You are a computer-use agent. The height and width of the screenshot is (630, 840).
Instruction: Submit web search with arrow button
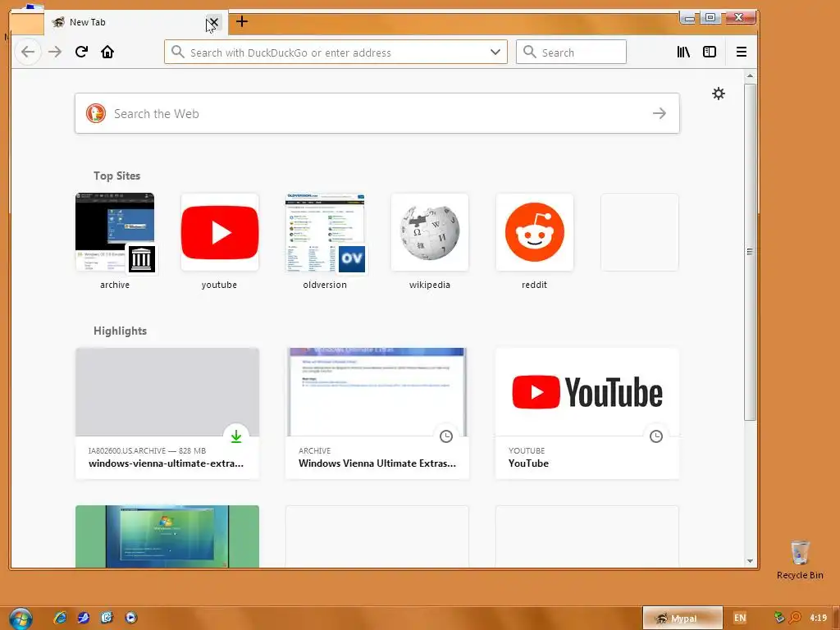(660, 113)
